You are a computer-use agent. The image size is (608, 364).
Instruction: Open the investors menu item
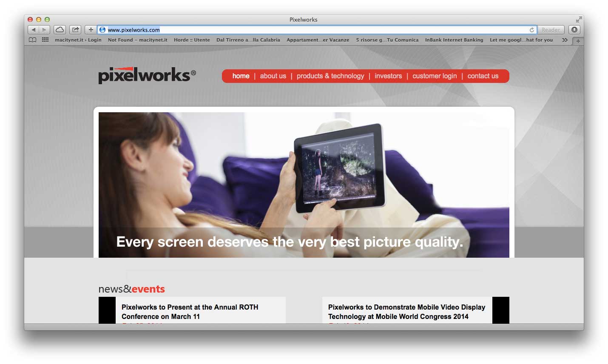388,76
